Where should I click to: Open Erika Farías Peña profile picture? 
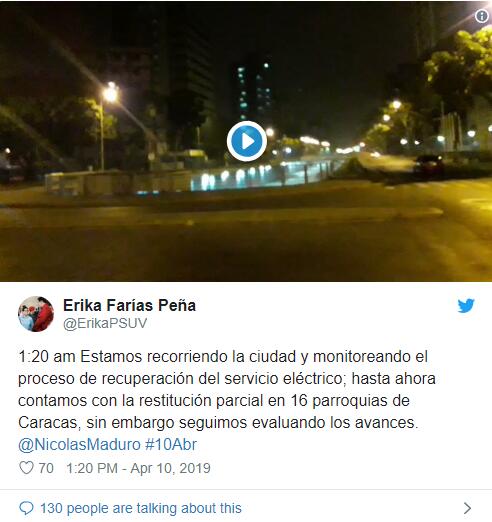[36, 314]
